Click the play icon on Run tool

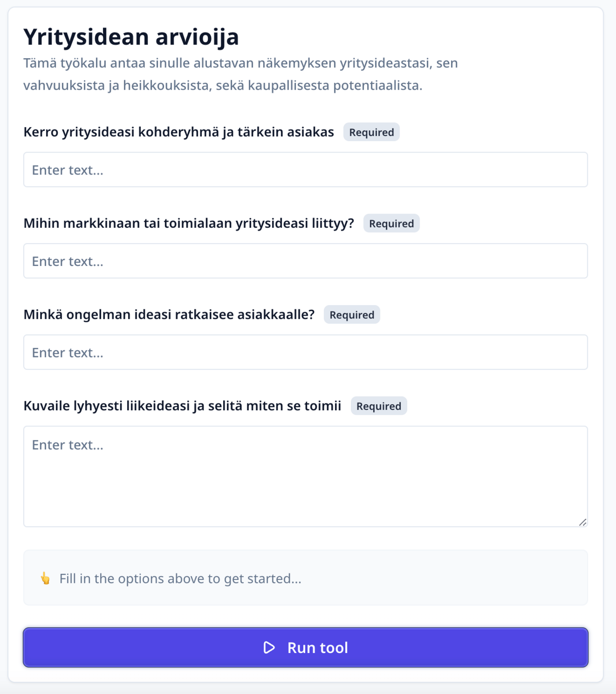tap(269, 647)
